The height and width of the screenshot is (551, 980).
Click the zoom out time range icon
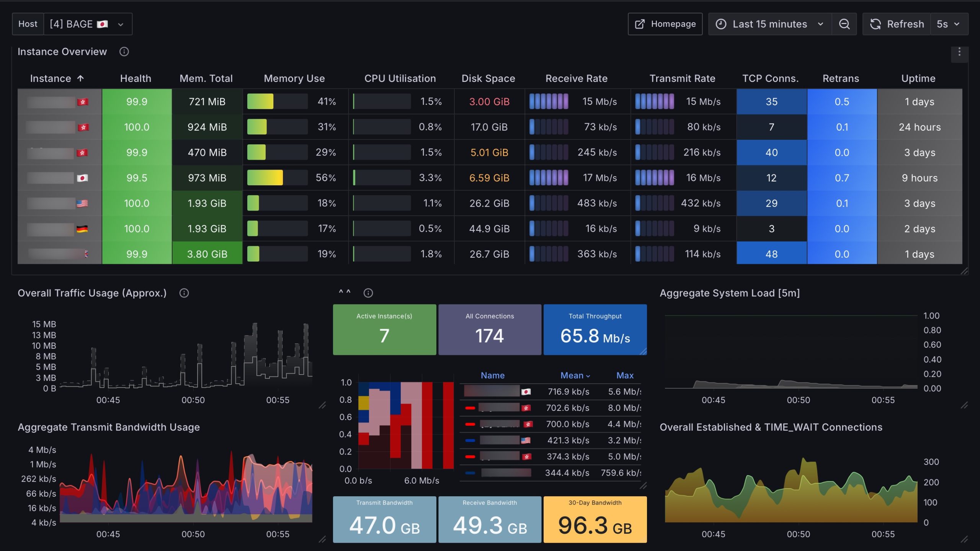click(x=844, y=24)
